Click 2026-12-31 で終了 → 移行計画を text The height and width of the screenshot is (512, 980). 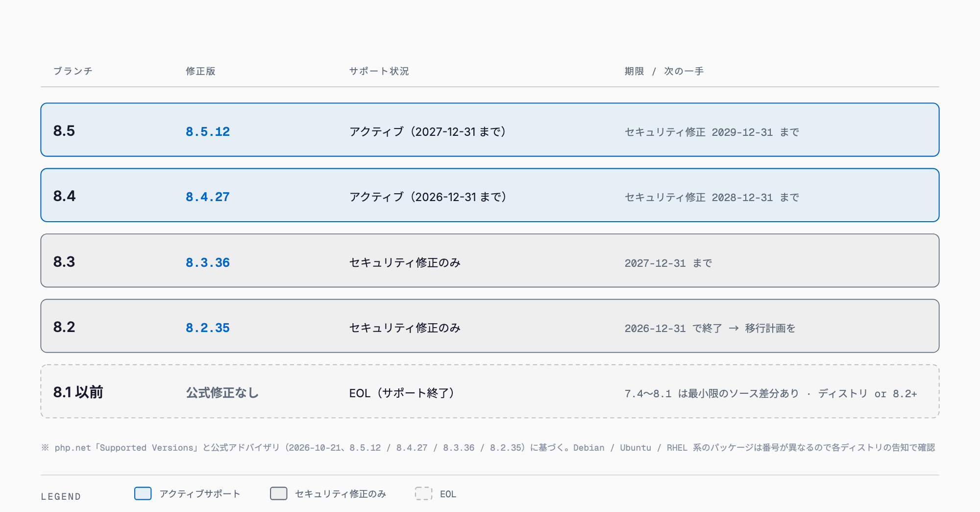coord(710,328)
